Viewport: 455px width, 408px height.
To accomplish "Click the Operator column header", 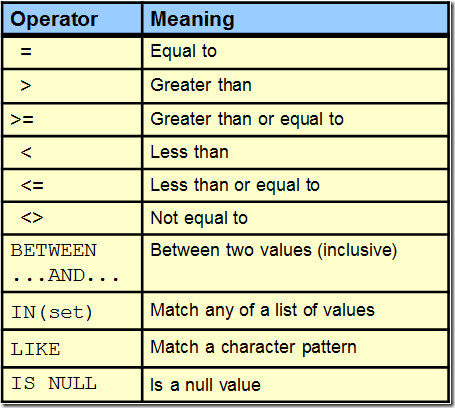I will tap(54, 19).
